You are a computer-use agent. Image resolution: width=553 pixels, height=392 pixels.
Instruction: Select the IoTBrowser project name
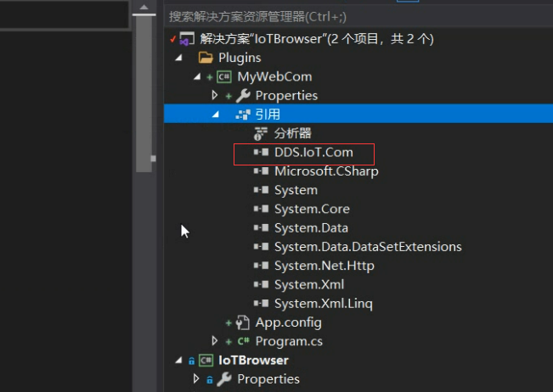click(x=253, y=361)
